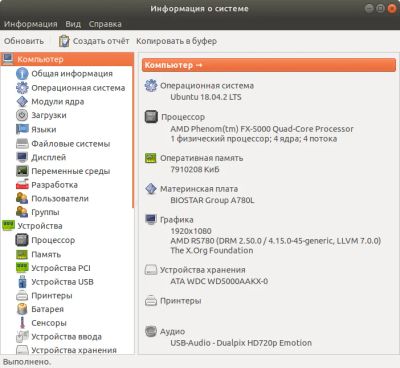Screen dimensions: 400x368
Task: Click the Процессор chip icon in sidebar
Action: (x=22, y=240)
